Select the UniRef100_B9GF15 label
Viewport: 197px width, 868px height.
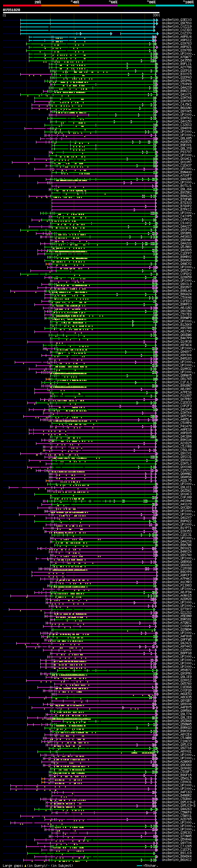point(177,775)
